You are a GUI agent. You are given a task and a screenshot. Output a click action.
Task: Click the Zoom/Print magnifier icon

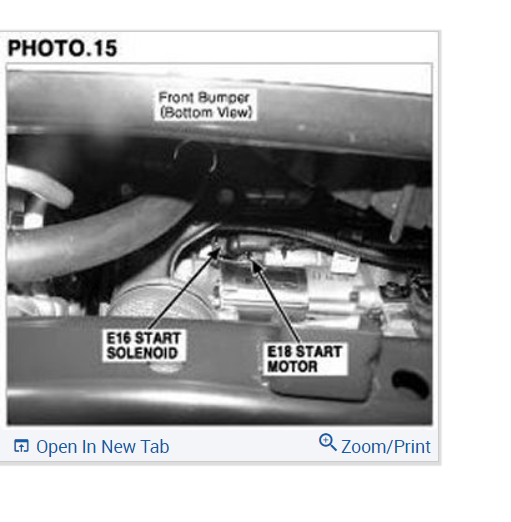tap(328, 442)
